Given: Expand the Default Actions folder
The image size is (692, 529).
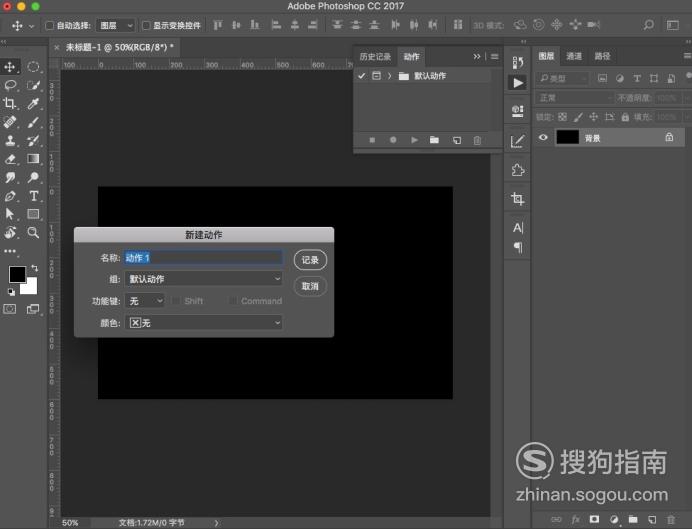Looking at the screenshot, I should (x=389, y=76).
